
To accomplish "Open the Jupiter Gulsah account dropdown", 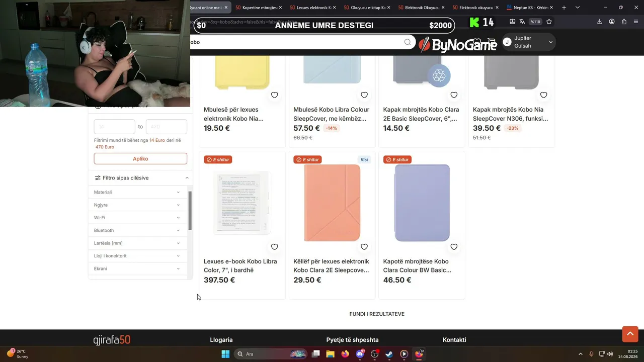I will pos(528,42).
